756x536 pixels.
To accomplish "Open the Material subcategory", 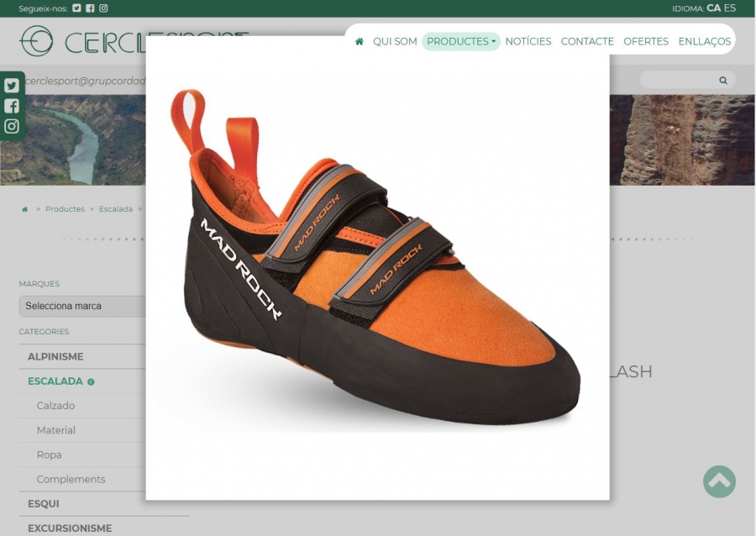I will pos(56,430).
